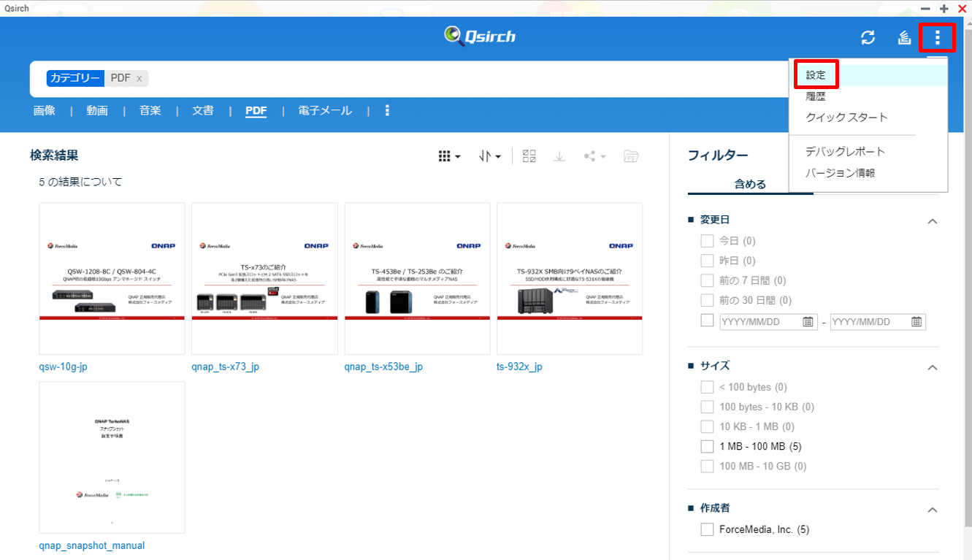Viewport: 972px width, 560px height.
Task: Choose クイック スタート menu entry
Action: 846,118
